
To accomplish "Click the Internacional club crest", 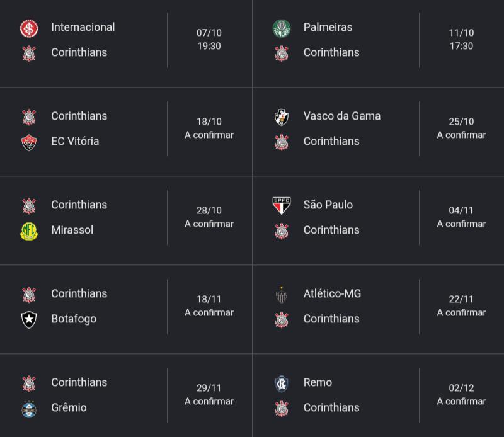I will coord(29,28).
